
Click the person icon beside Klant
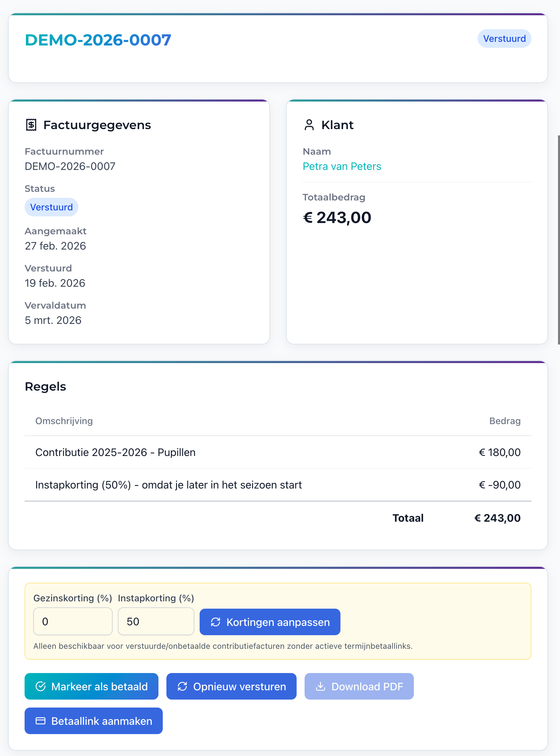coord(309,125)
